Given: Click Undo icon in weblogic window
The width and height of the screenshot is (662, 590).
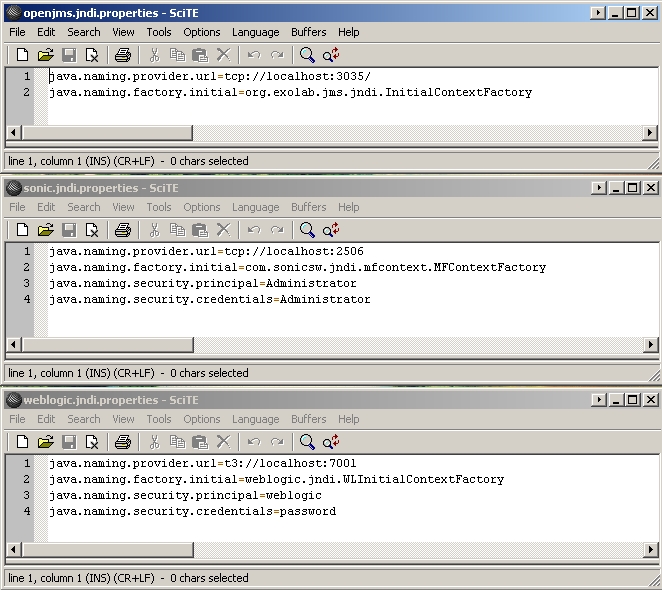Looking at the screenshot, I should click(x=254, y=442).
